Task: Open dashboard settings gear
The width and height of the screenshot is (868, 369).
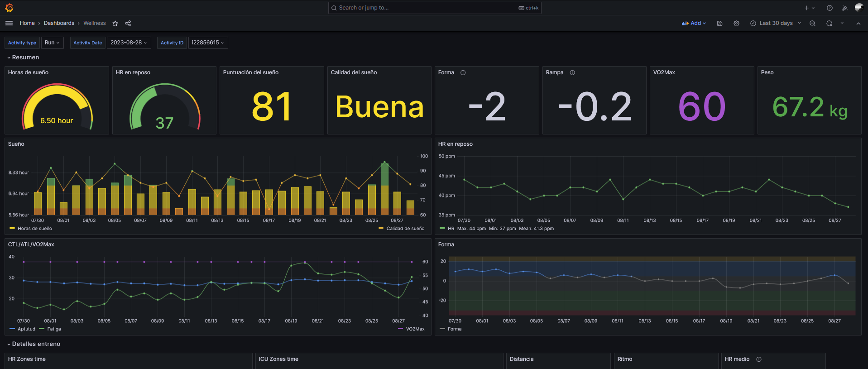Action: 736,23
